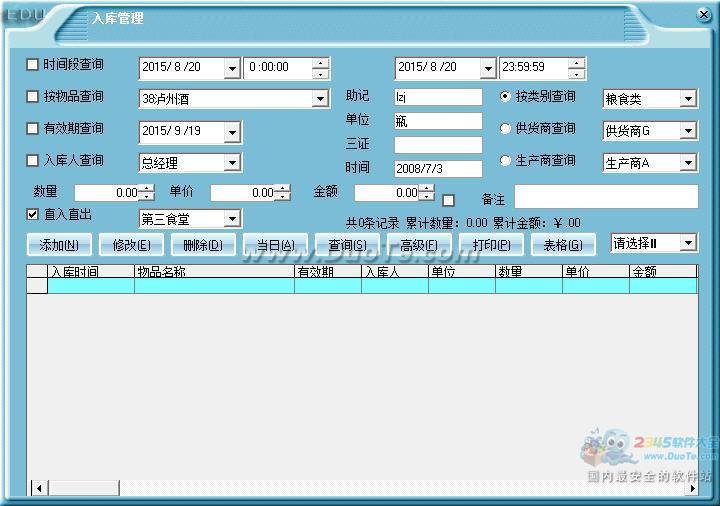Click the 金额 value field 0.00
The image size is (720, 506).
pos(388,192)
